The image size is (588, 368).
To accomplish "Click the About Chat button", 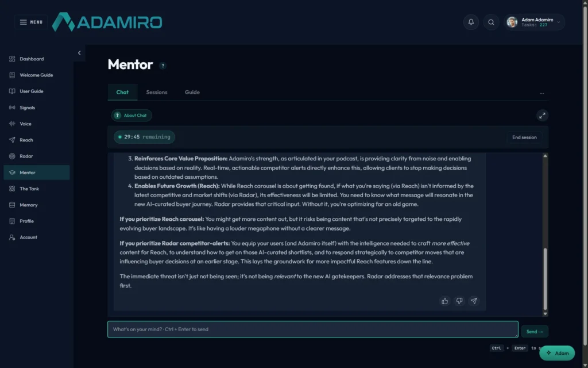I will (131, 115).
